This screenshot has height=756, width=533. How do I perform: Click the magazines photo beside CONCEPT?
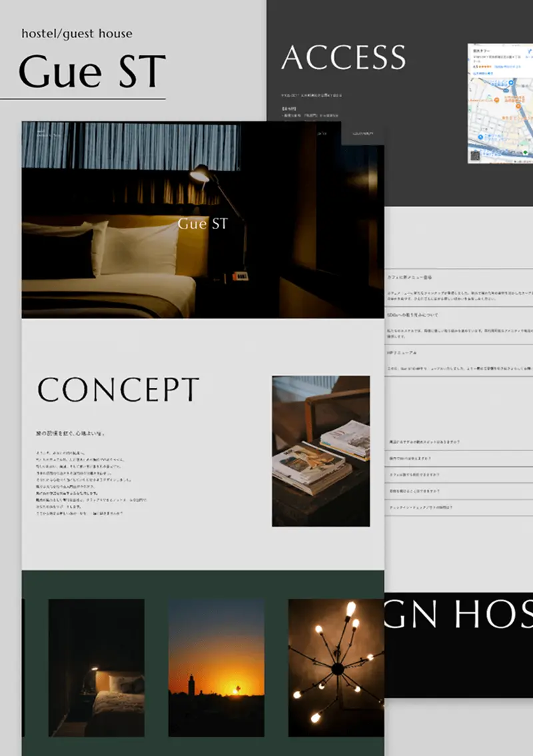(320, 451)
